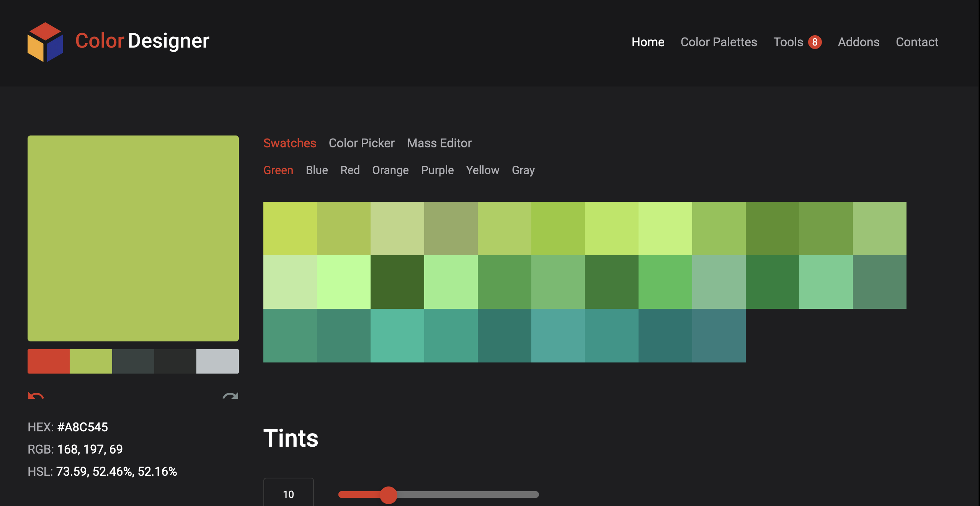
Task: Pick the red swatch in palette strip
Action: (49, 361)
